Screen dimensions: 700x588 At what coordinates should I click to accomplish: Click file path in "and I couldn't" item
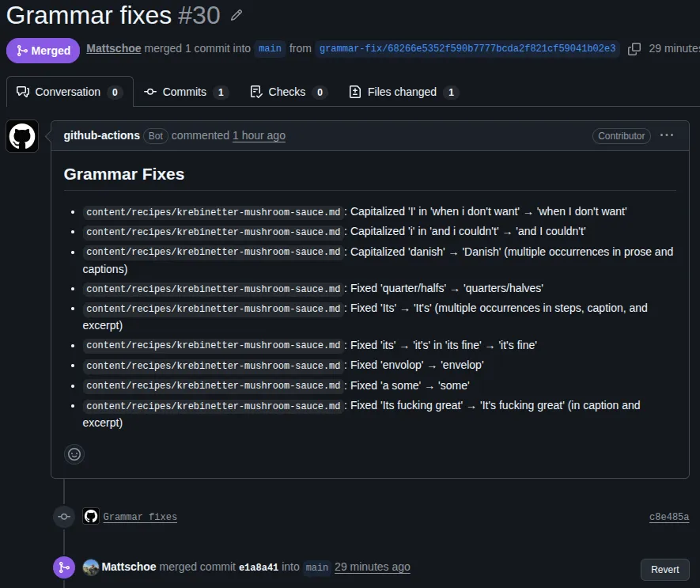tap(213, 231)
